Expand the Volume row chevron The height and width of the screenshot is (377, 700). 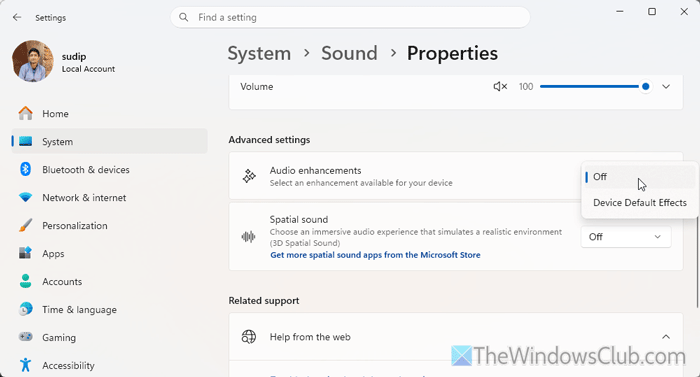click(x=666, y=87)
